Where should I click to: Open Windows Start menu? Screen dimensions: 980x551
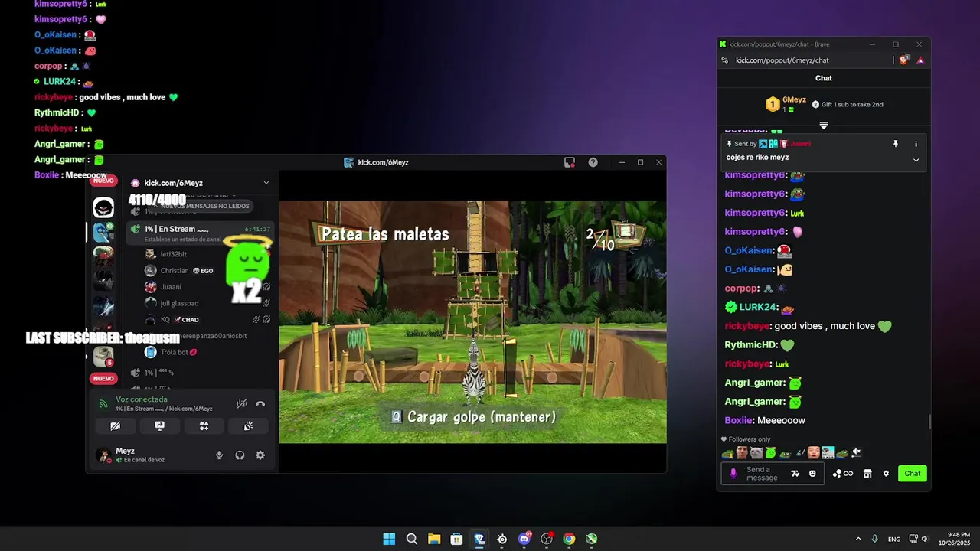[x=389, y=539]
